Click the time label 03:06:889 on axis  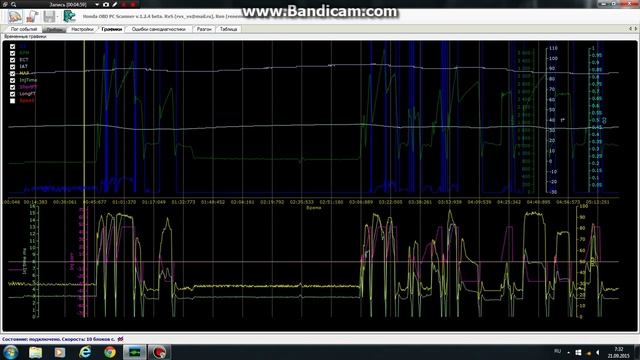click(x=361, y=202)
